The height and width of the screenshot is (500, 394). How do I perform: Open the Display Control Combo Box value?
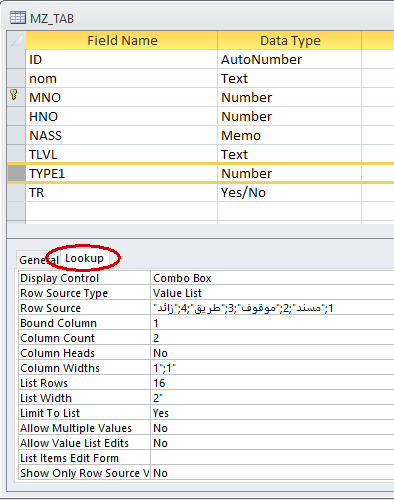click(x=272, y=278)
